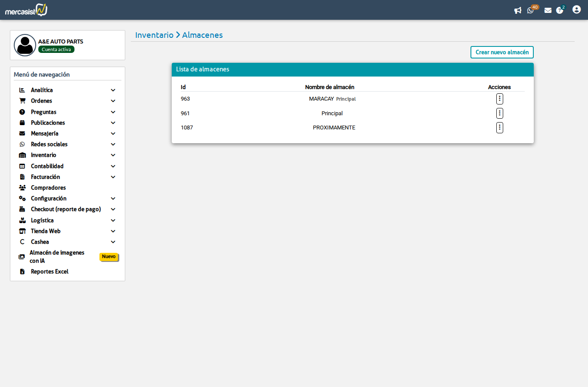Image resolution: width=588 pixels, height=387 pixels.
Task: Click Crear nuevo almacén button
Action: pyautogui.click(x=502, y=52)
